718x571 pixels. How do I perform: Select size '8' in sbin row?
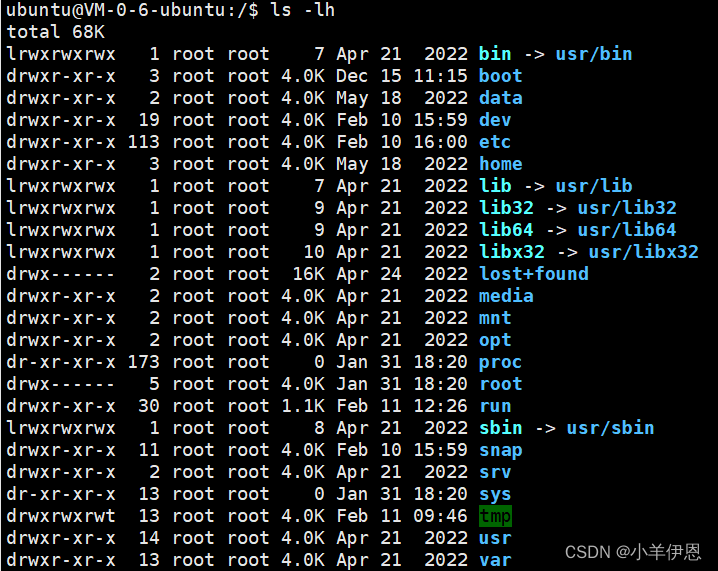[x=319, y=428]
